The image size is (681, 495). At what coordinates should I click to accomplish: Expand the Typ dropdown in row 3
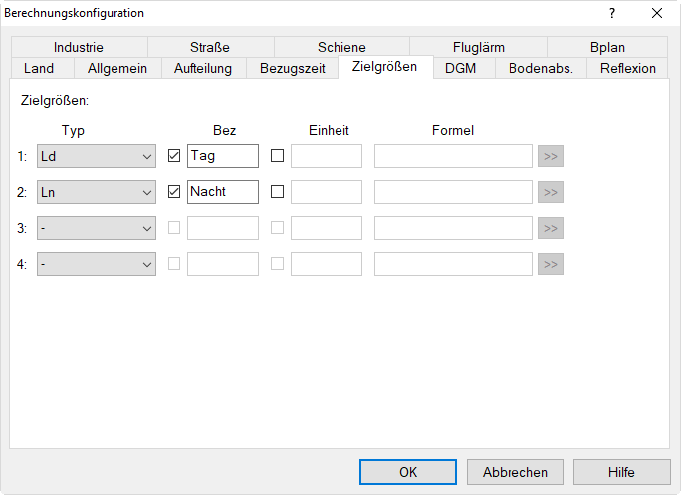[96, 228]
